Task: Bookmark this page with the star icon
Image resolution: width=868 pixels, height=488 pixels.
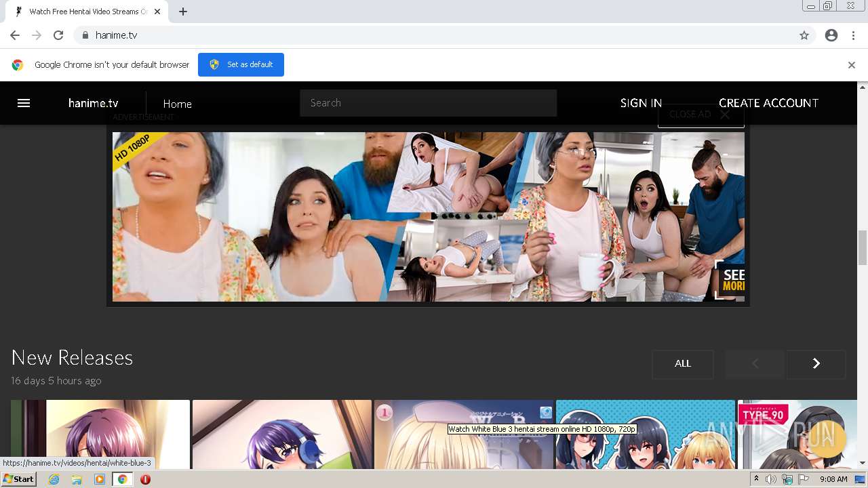Action: click(804, 35)
